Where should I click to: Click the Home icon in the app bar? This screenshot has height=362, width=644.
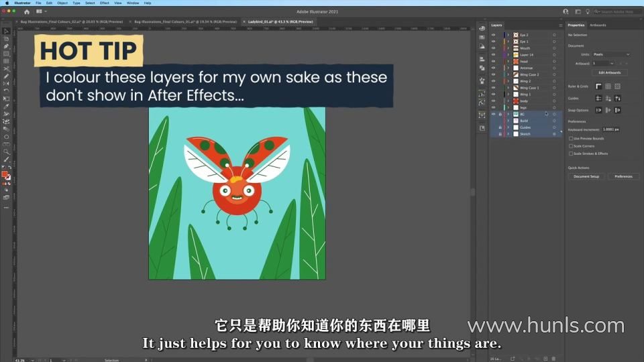27,12
